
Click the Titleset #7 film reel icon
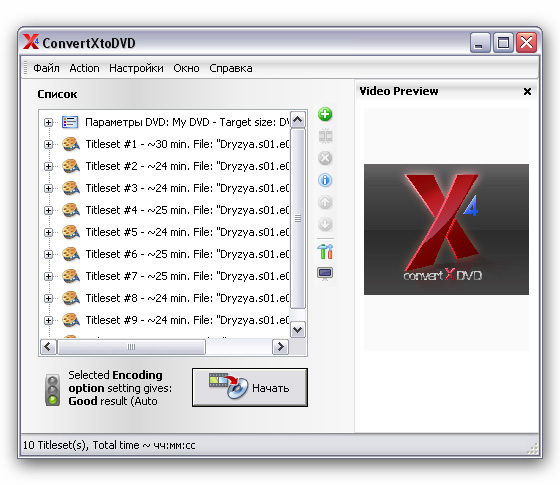click(71, 276)
